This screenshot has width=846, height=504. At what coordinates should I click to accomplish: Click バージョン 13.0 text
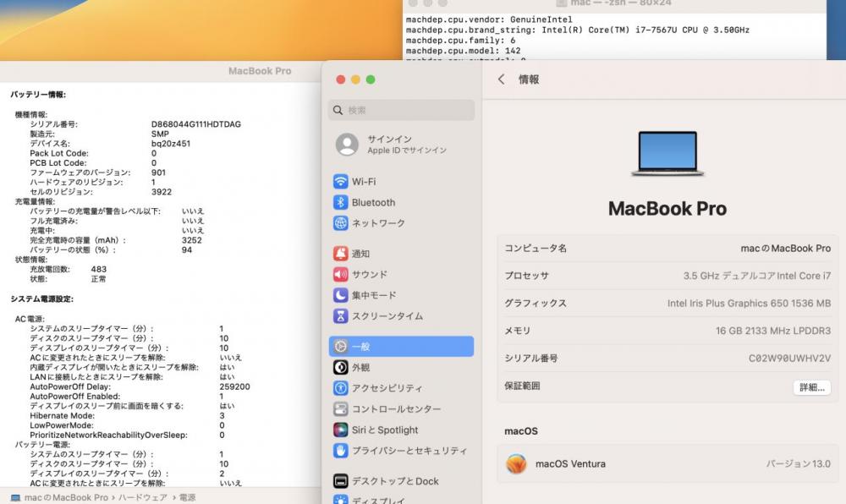[x=798, y=463]
